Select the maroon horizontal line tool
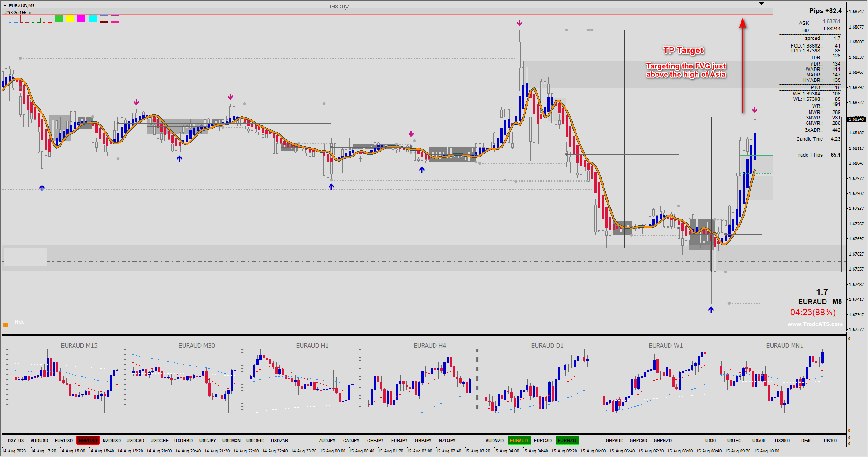 click(x=104, y=22)
